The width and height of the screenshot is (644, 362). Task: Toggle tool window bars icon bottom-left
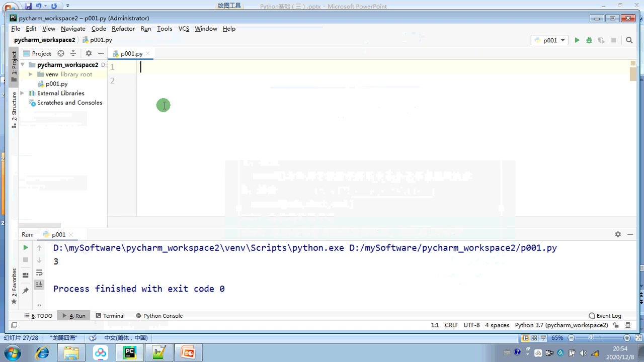click(x=14, y=325)
